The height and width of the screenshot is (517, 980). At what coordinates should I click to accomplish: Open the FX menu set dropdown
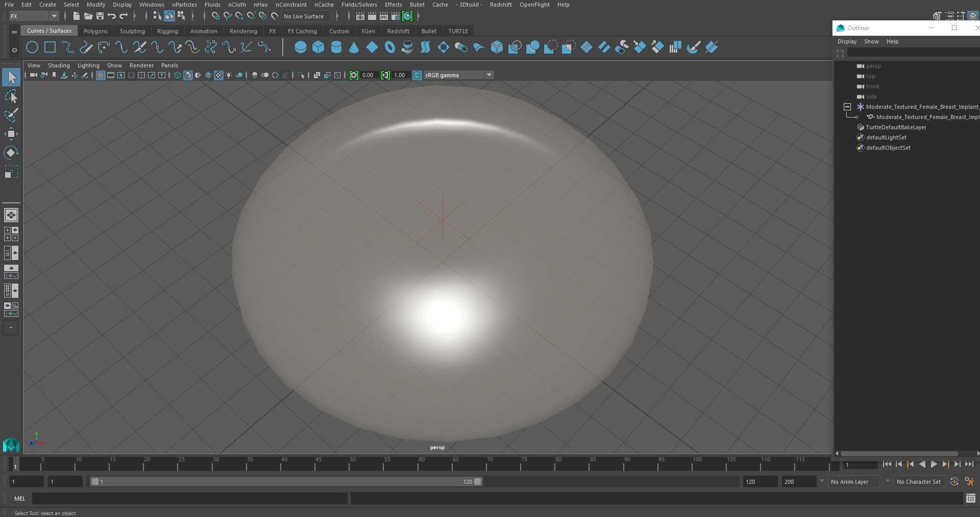[x=34, y=16]
